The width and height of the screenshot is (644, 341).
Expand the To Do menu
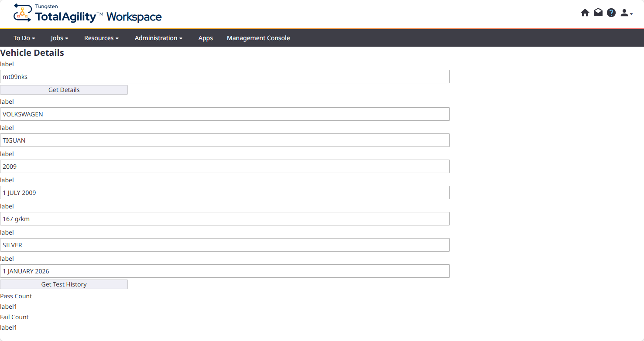24,38
